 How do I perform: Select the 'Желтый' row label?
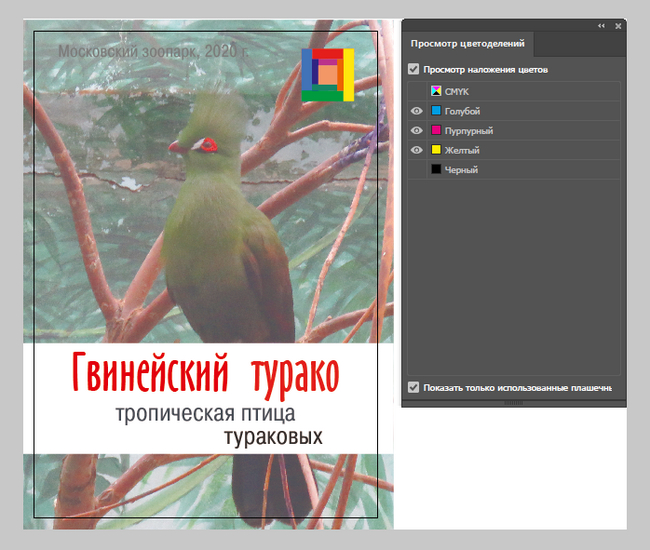coord(462,150)
